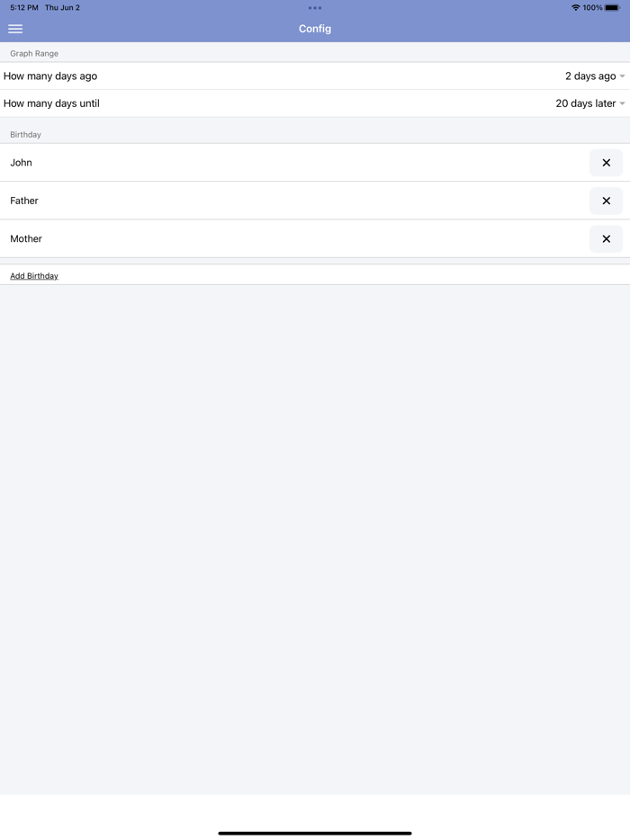The height and width of the screenshot is (840, 630).
Task: Tap the Birthday section header
Action: (24, 134)
